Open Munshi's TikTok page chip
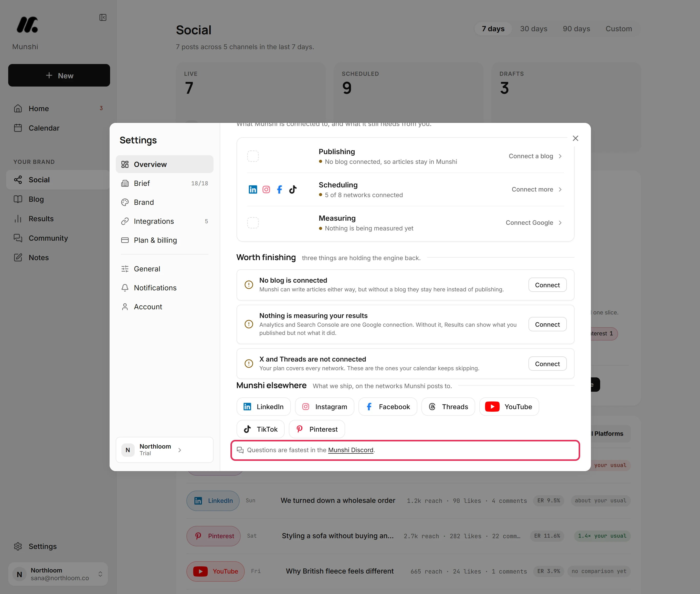 pyautogui.click(x=260, y=429)
